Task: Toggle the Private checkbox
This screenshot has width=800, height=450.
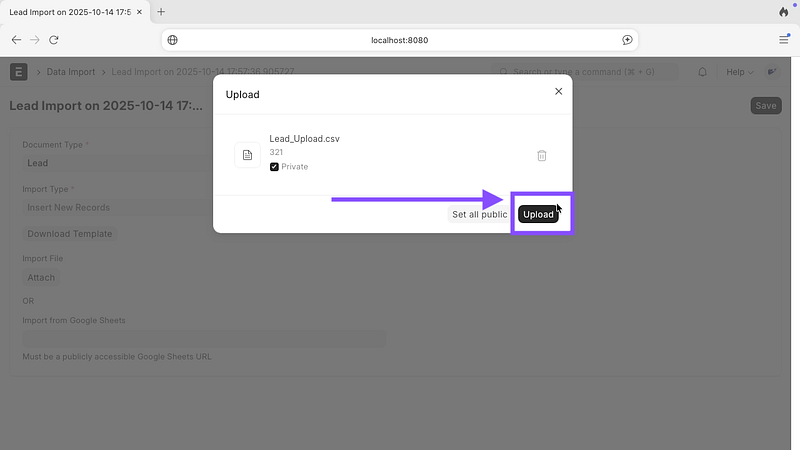Action: [275, 167]
